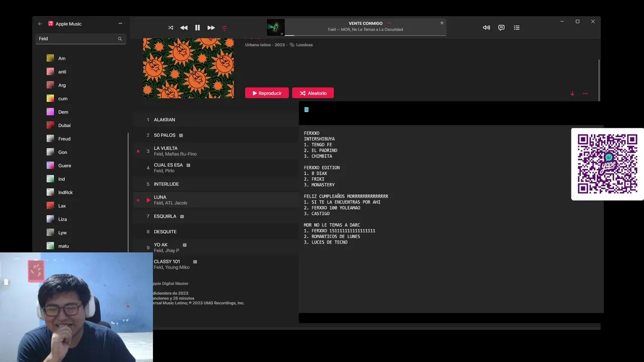Screen dimensions: 644x362
Task: Click play icon on LUNA row
Action: pos(148,200)
